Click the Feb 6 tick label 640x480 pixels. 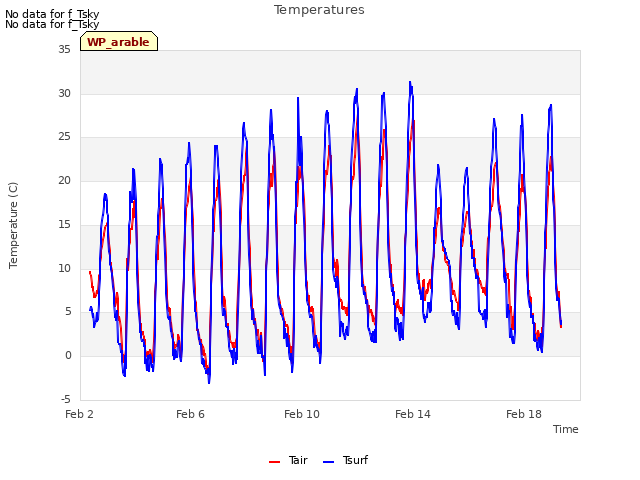click(x=190, y=414)
